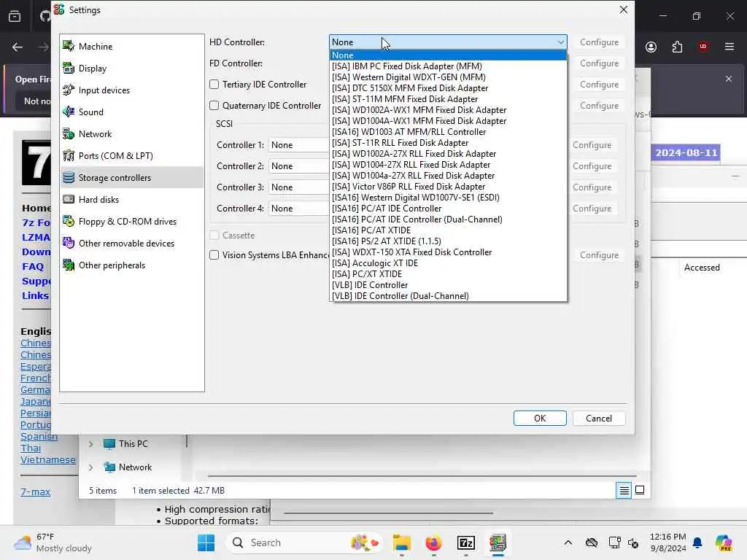Viewport: 747px width, 560px height.
Task: Choose None in HD Controller list
Action: pyautogui.click(x=449, y=55)
